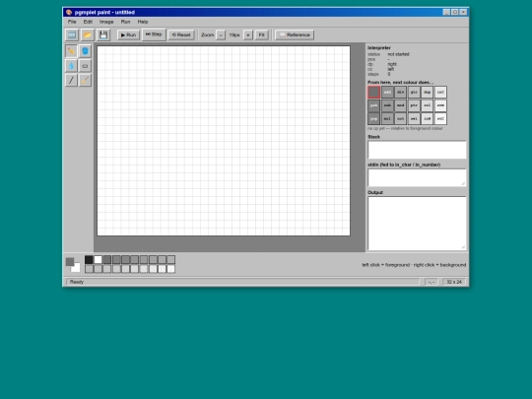Click the Reset button
Viewport: 532px width, 399px height.
pyautogui.click(x=181, y=34)
